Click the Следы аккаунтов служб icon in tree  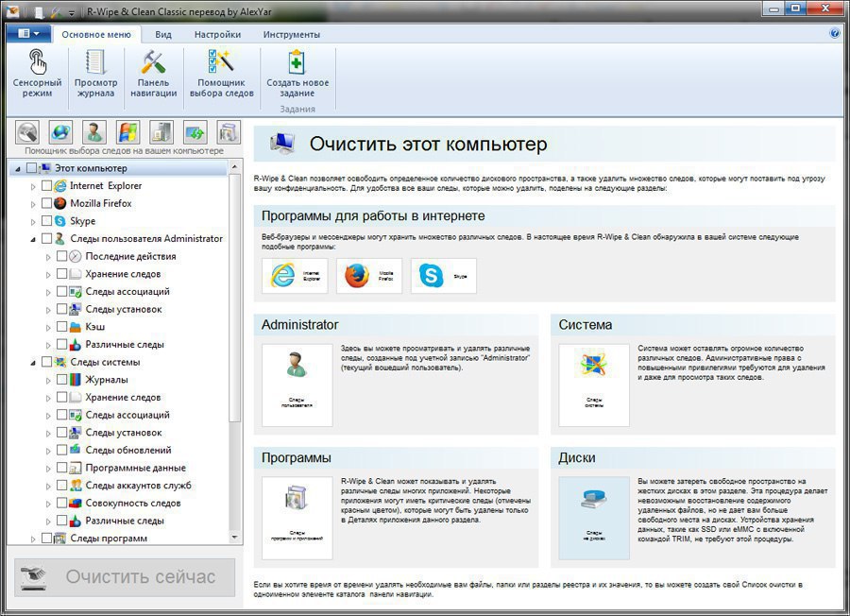[x=76, y=486]
